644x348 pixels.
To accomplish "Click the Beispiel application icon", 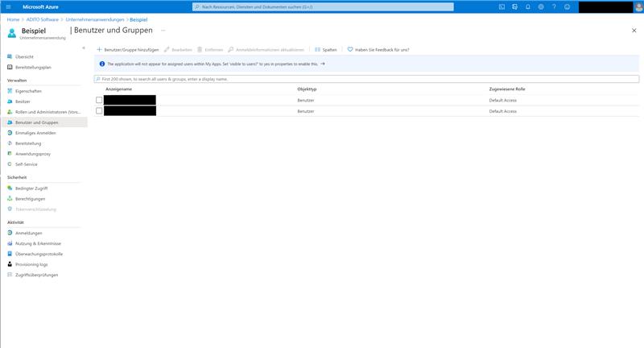I will click(x=12, y=33).
